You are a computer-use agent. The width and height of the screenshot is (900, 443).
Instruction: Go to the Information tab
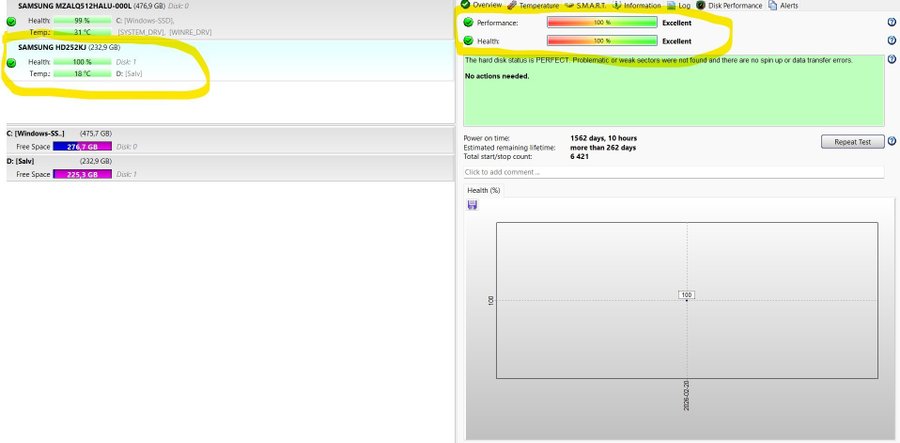(642, 6)
